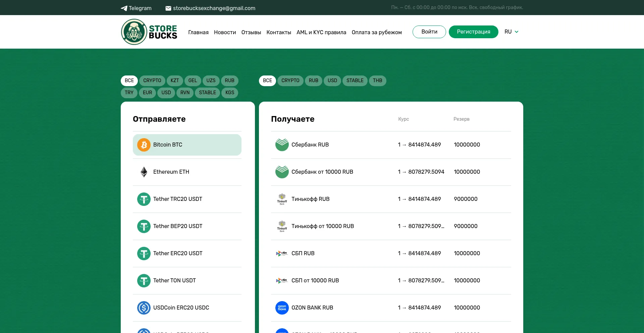The width and height of the screenshot is (644, 333).
Task: Filter send currencies by KGS
Action: tap(230, 93)
